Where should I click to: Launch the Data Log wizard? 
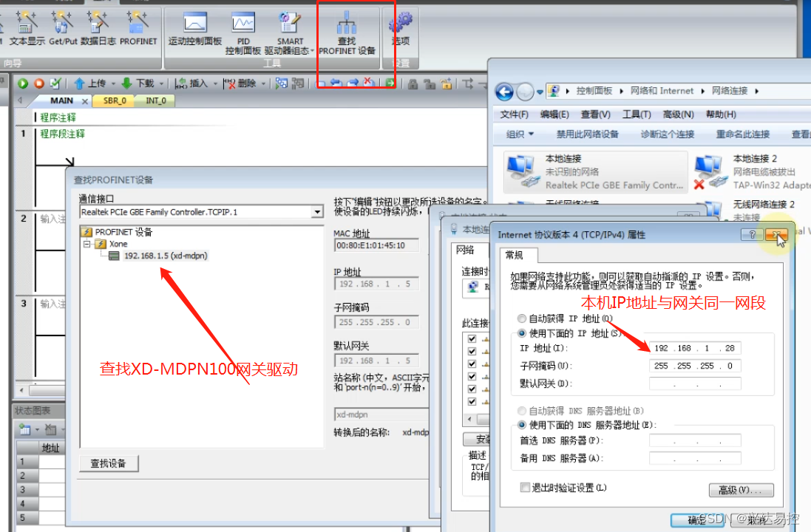pos(98,30)
